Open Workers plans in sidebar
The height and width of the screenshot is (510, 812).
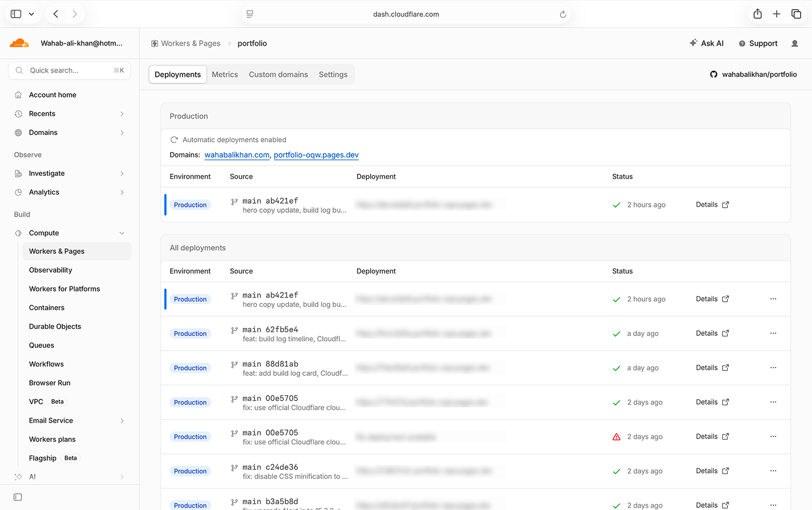pyautogui.click(x=52, y=440)
